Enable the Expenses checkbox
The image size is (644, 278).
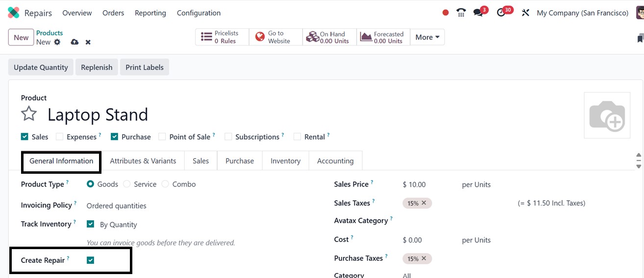click(x=60, y=137)
